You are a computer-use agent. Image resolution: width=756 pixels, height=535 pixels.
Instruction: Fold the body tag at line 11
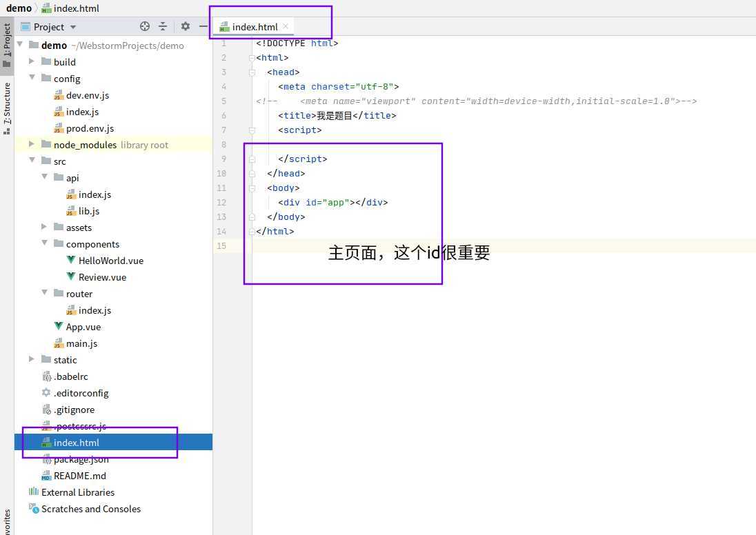coord(252,188)
